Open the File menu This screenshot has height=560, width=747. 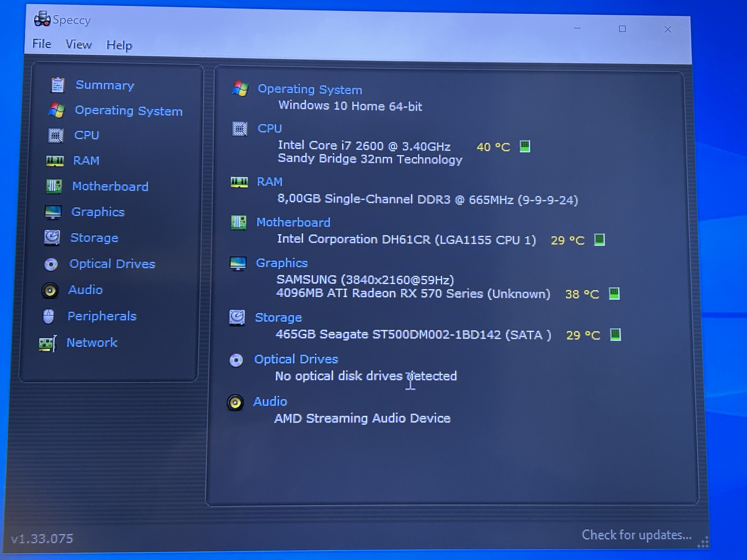[42, 44]
